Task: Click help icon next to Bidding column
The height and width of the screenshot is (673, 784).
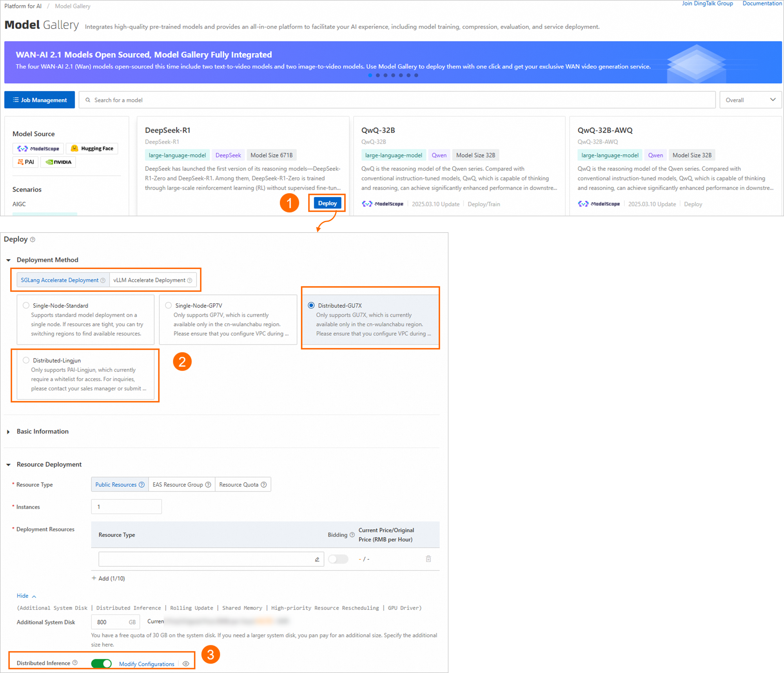Action: (x=352, y=535)
